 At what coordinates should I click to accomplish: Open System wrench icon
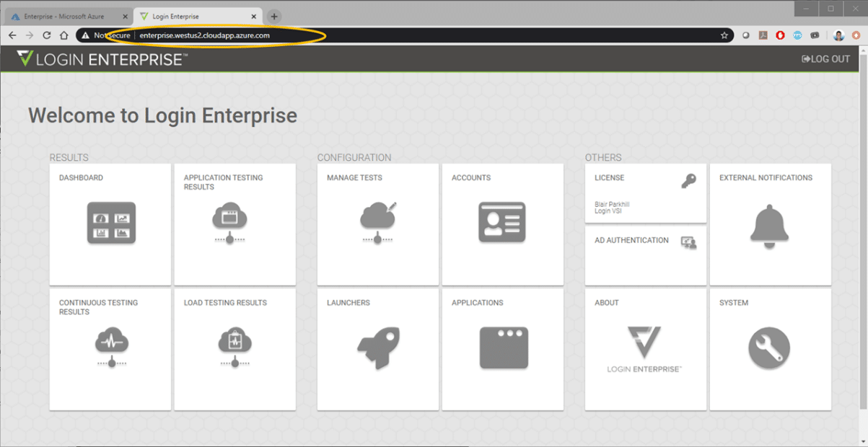[x=769, y=349]
